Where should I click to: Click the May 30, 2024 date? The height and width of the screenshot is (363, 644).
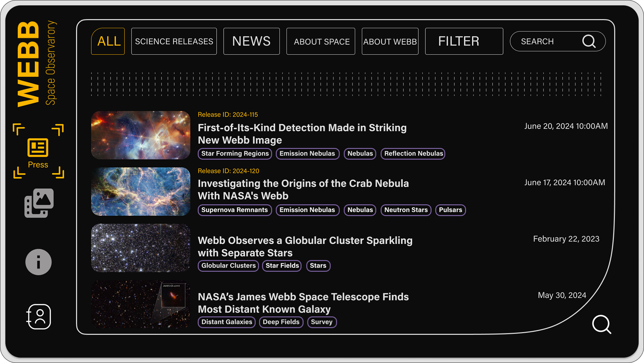[562, 296]
